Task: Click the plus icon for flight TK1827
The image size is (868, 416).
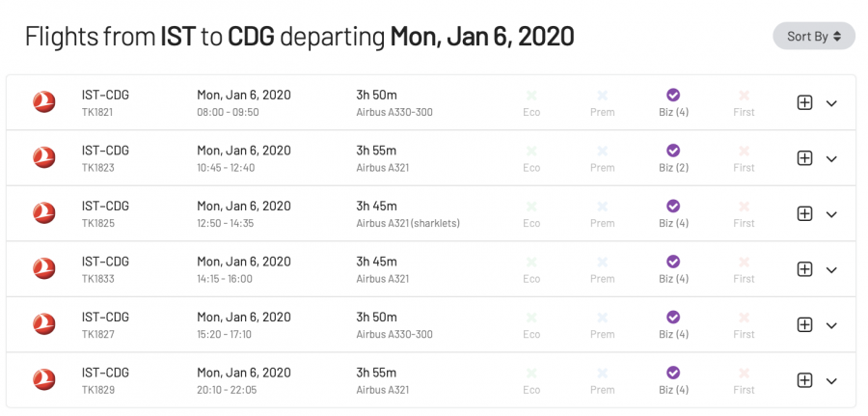Action: point(804,325)
